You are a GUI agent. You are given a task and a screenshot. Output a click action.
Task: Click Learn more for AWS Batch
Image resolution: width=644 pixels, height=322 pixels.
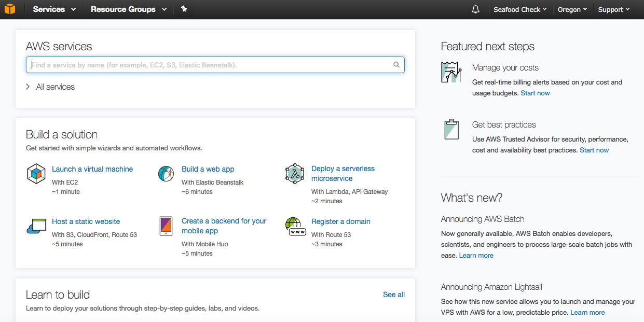476,256
